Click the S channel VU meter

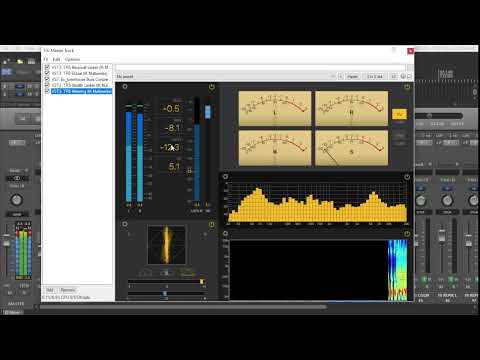(352, 148)
